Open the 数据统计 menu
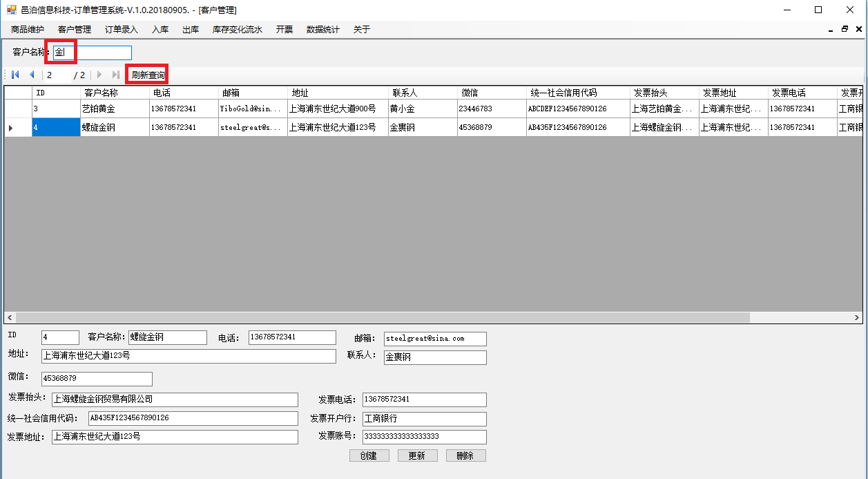868x479 pixels. coord(323,30)
